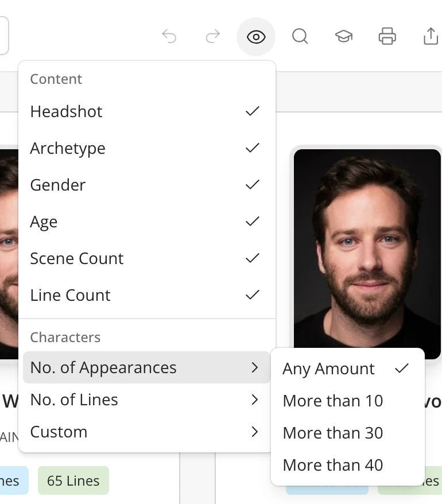The width and height of the screenshot is (442, 504).
Task: Choose More than 10 appearances
Action: click(348, 401)
